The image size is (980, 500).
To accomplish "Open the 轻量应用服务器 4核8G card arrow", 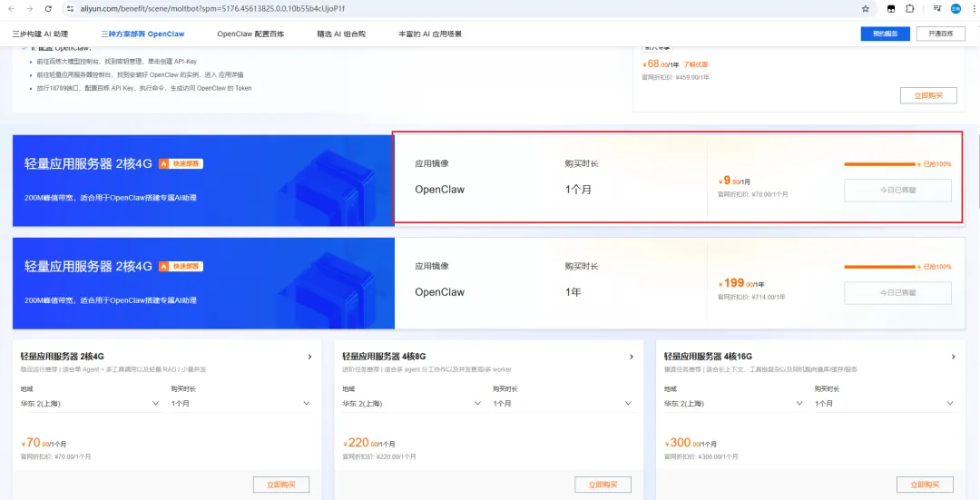I will pyautogui.click(x=632, y=357).
